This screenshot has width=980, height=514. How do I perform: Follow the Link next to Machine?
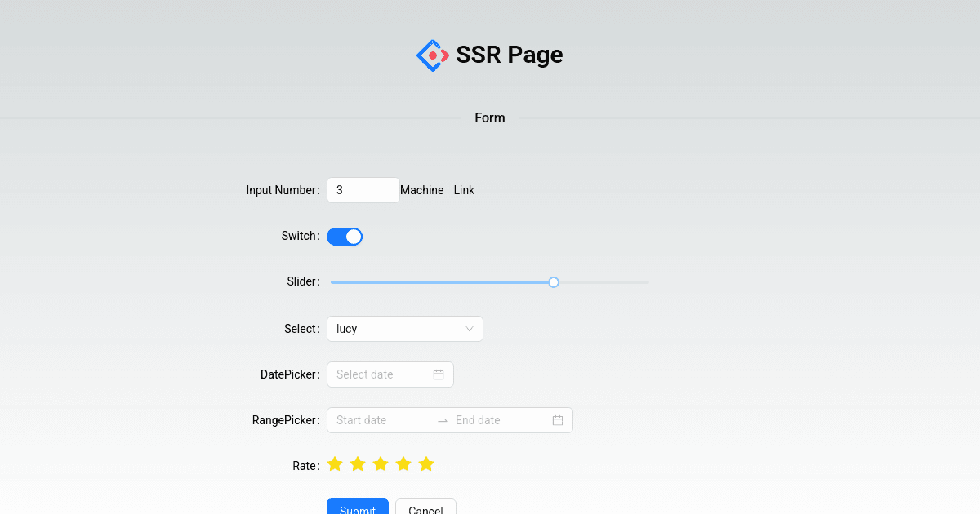tap(464, 189)
